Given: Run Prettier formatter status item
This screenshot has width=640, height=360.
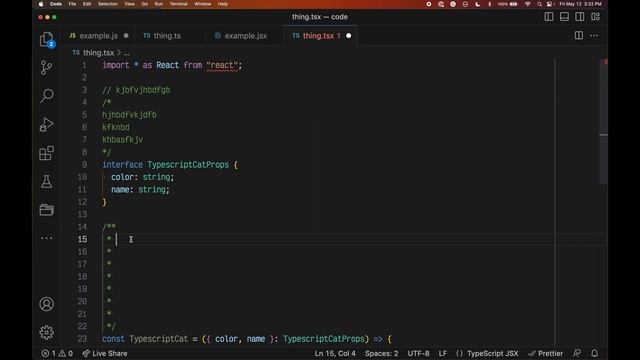Looking at the screenshot, I should click(x=546, y=353).
